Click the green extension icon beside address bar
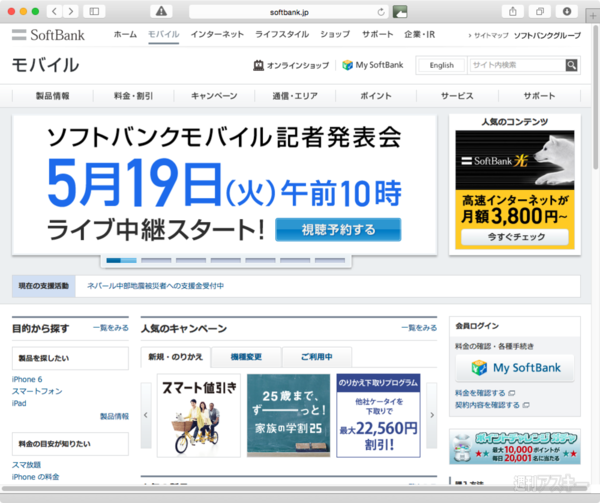Image resolution: width=600 pixels, height=503 pixels. (x=400, y=12)
